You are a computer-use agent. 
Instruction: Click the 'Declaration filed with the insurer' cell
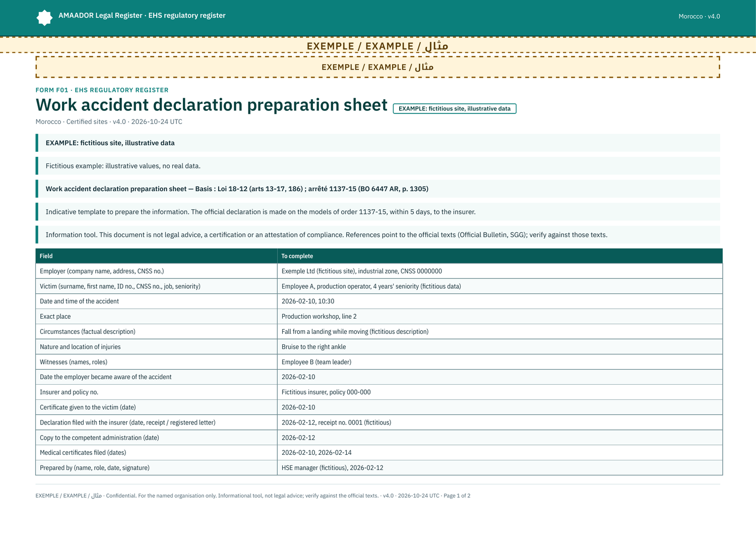click(157, 423)
